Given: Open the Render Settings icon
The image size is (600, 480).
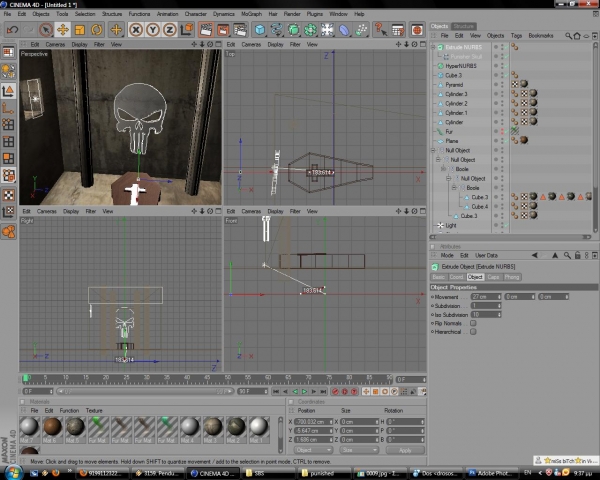Looking at the screenshot, I should [x=240, y=29].
